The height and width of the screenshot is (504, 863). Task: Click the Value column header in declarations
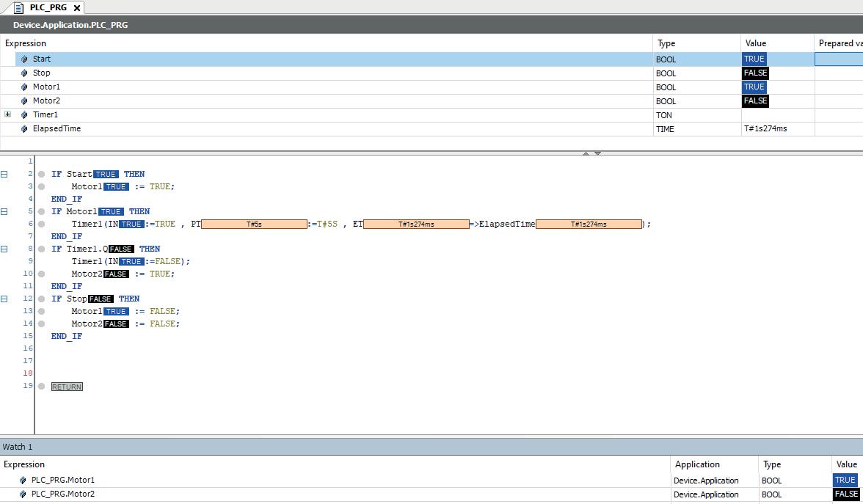(756, 43)
